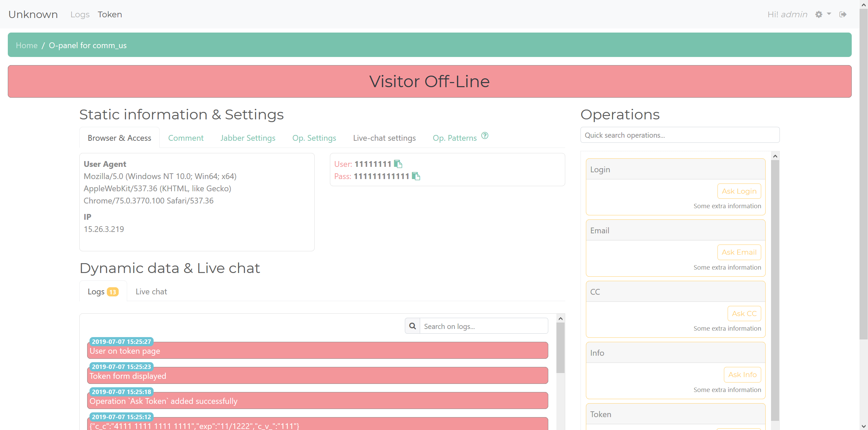868x430 pixels.
Task: Click the 2019-07-07 15:25:12 timestamp badge
Action: pyautogui.click(x=121, y=417)
